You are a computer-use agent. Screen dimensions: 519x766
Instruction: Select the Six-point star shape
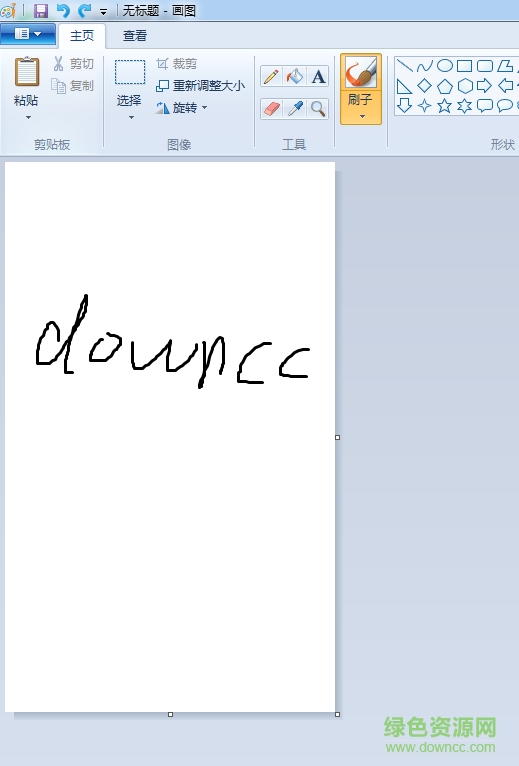pos(464,106)
